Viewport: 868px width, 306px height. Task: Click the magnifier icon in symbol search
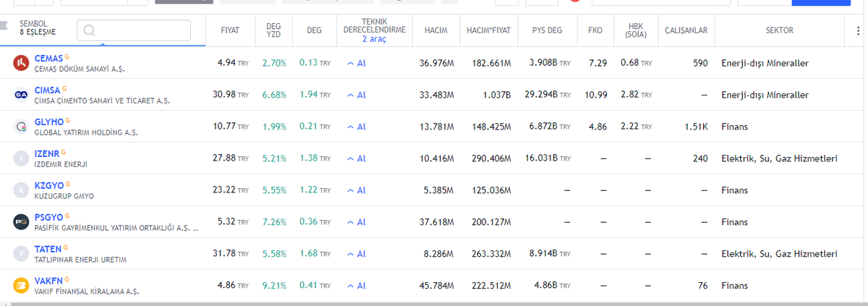[x=89, y=30]
